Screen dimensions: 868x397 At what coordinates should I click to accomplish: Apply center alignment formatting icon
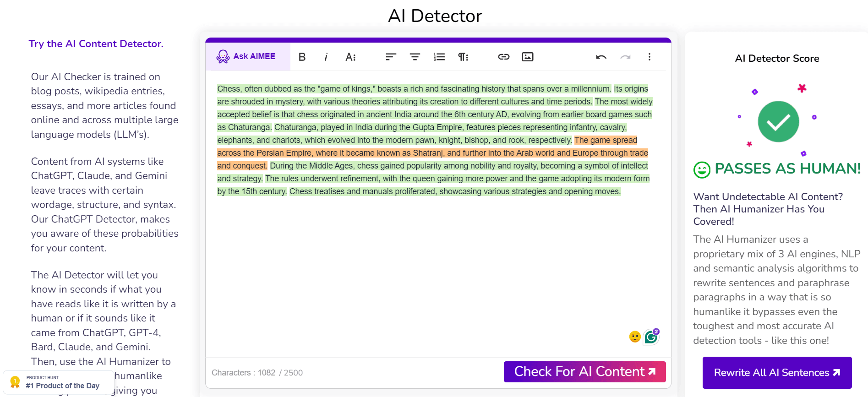click(415, 57)
